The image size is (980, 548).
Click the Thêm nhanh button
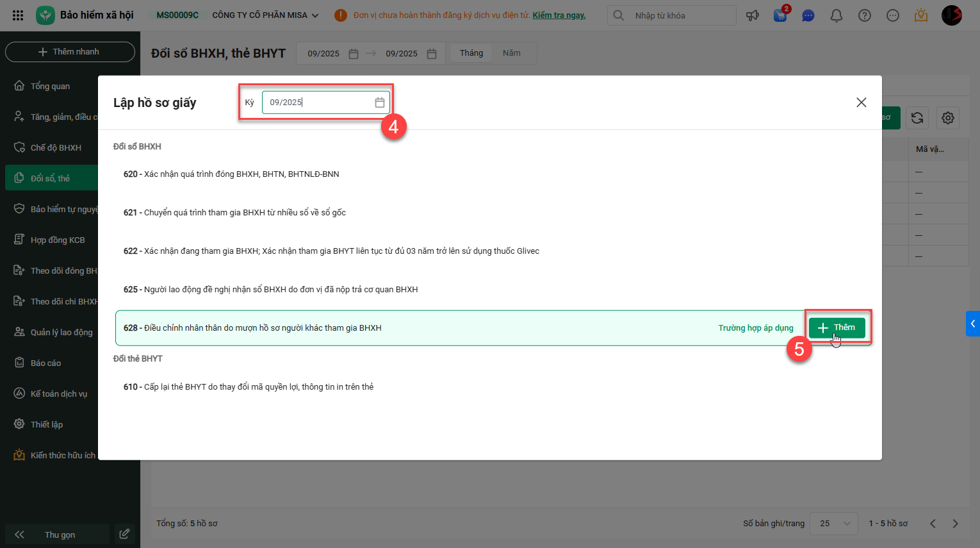click(70, 52)
